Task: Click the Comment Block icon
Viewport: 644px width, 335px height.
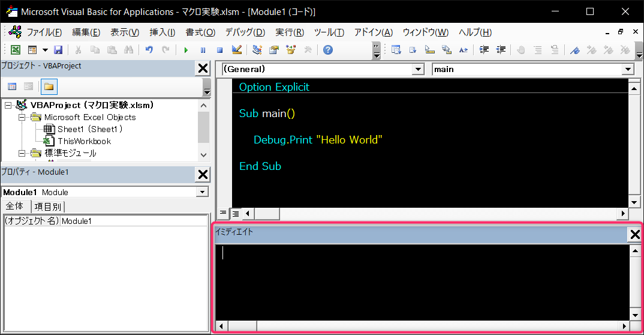Action: (538, 50)
